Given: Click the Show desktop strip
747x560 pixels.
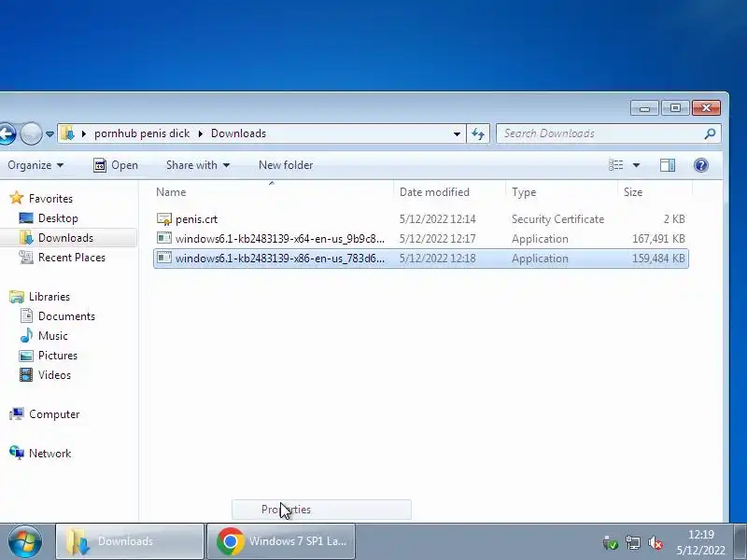Looking at the screenshot, I should (740, 541).
